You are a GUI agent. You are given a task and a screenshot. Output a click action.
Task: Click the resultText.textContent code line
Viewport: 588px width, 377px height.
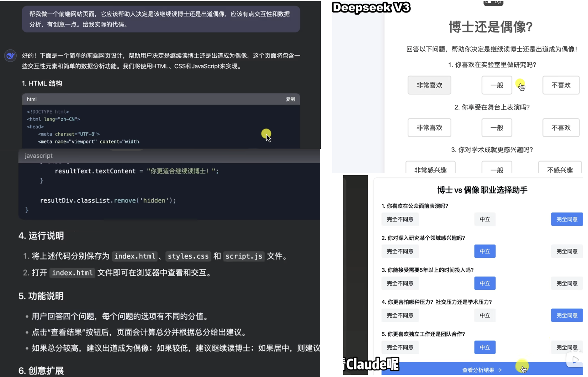point(137,171)
